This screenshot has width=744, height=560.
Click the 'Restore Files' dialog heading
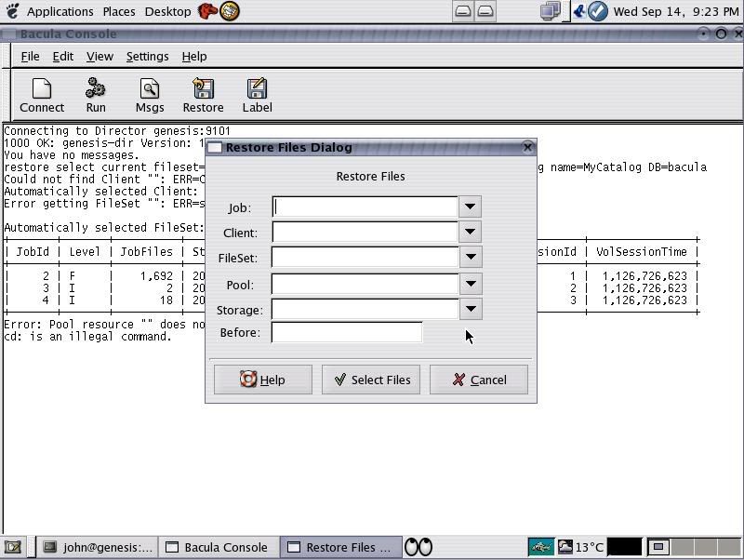(x=370, y=176)
